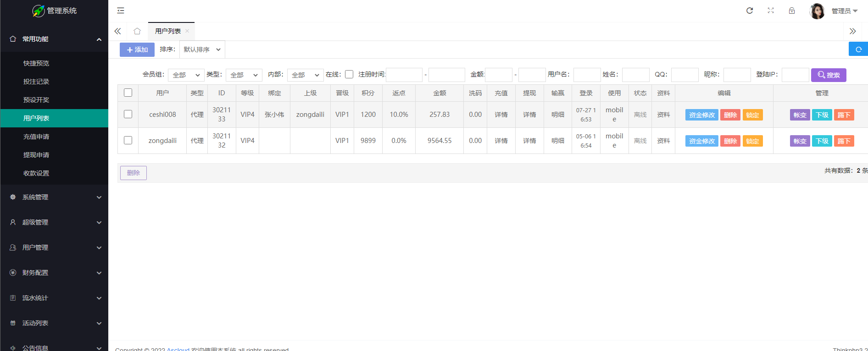This screenshot has width=868, height=351.
Task: Open 充值 详情 link for ceshi008
Action: click(x=501, y=115)
